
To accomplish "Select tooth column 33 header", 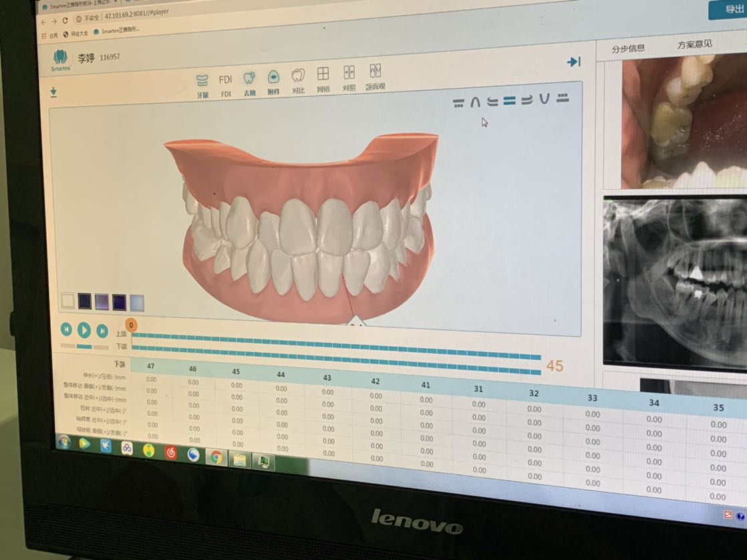I will point(592,398).
